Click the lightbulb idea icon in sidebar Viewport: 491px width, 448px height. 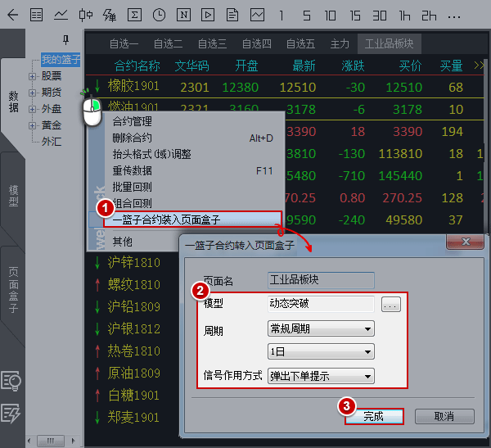click(11, 380)
